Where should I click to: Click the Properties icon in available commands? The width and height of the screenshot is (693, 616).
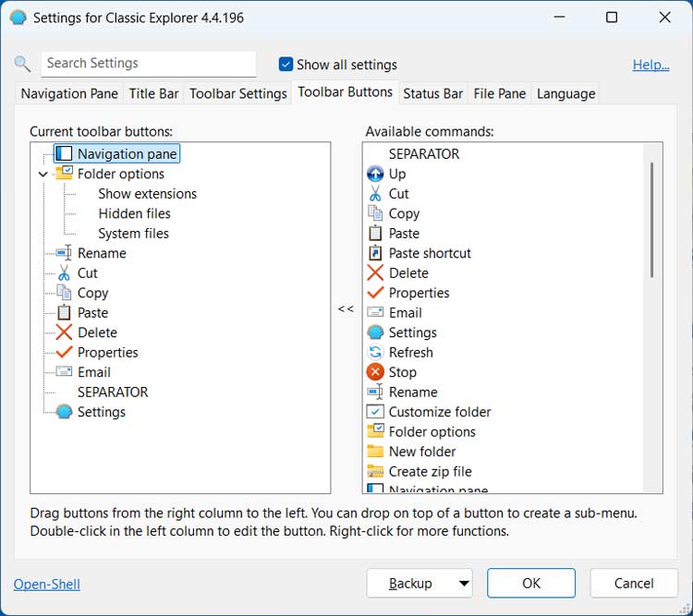point(375,292)
